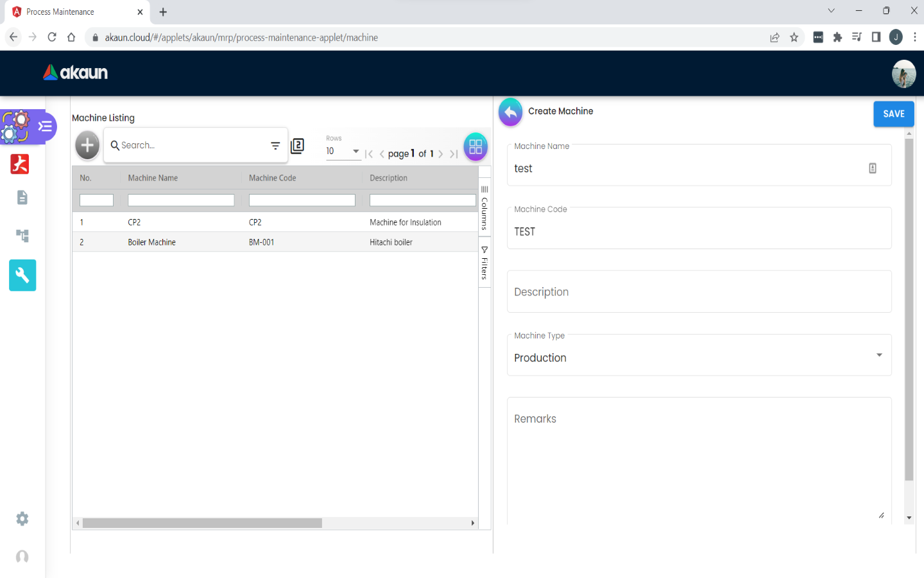Image resolution: width=924 pixels, height=578 pixels.
Task: Open the document icon in sidebar
Action: point(22,197)
